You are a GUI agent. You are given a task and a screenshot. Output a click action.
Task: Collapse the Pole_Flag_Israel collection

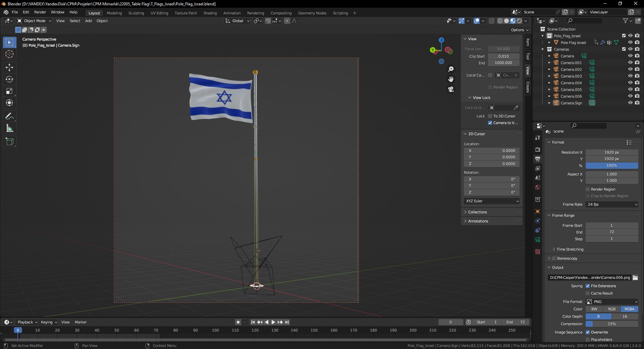(x=543, y=36)
